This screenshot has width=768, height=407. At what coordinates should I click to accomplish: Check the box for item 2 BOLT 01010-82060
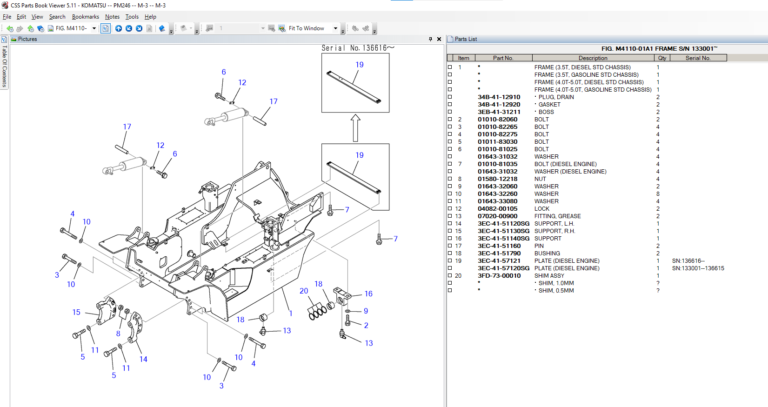(x=449, y=119)
